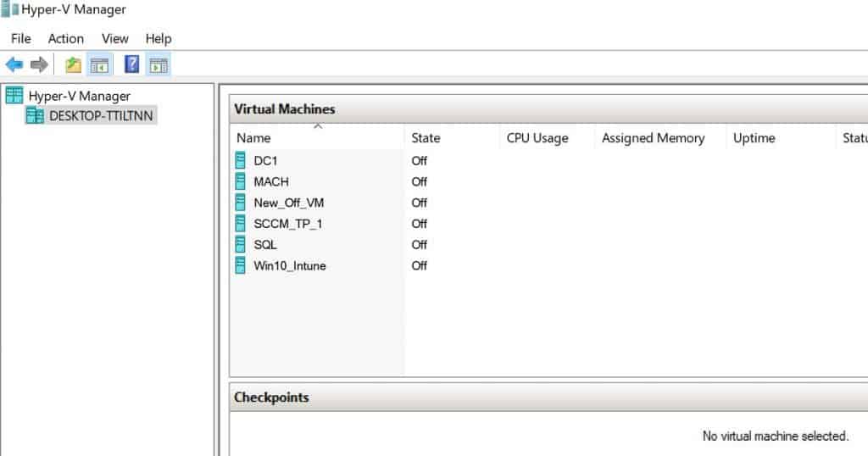
Task: Open the Action menu
Action: (65, 38)
